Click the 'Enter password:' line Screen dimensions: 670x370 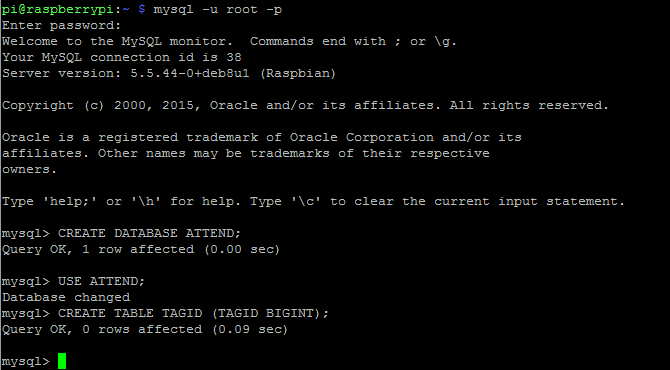[x=62, y=26]
